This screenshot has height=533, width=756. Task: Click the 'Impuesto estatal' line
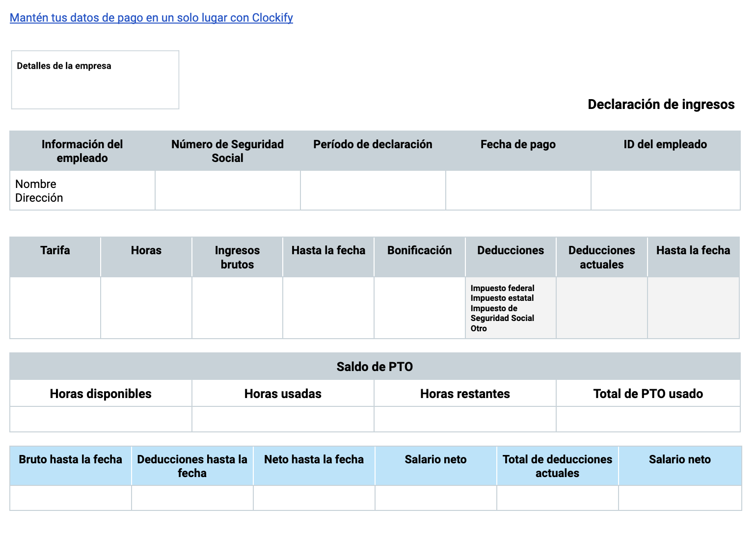tap(502, 298)
